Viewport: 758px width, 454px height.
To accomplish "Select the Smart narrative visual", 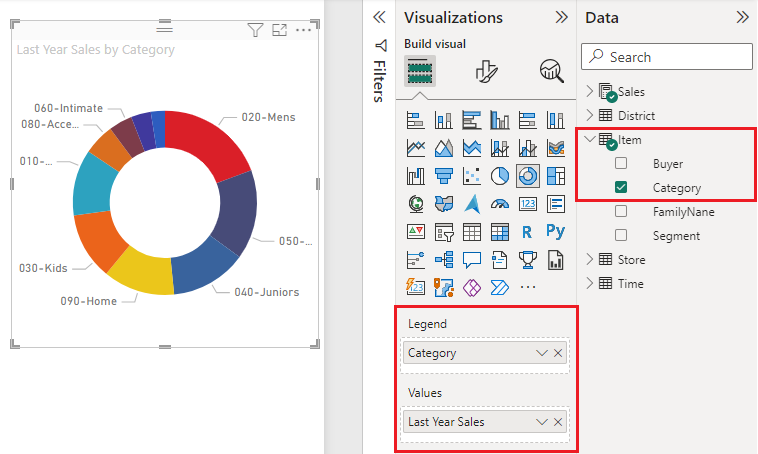I will tap(499, 260).
